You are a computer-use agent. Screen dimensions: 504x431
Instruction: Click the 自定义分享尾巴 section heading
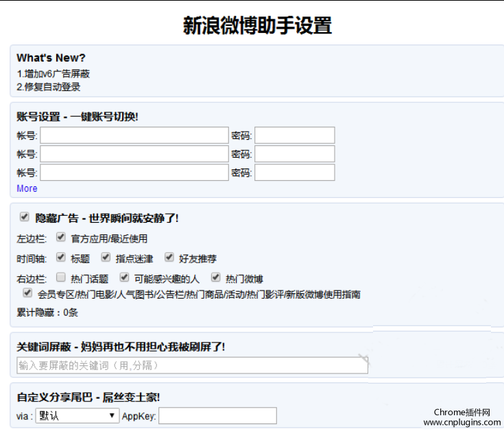point(88,397)
